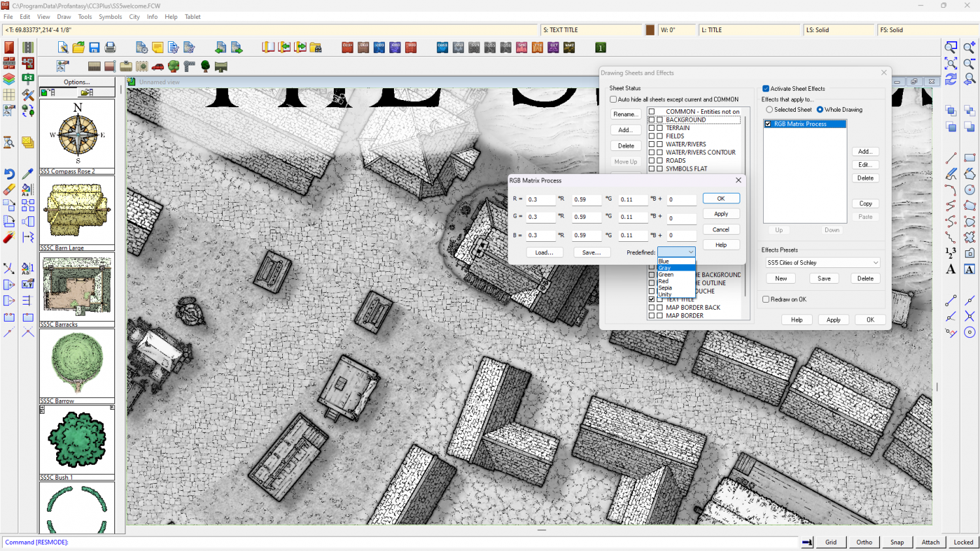Open the Predefined dropdown in RGB Matrix
Image resolution: width=980 pixels, height=551 pixels.
[676, 252]
